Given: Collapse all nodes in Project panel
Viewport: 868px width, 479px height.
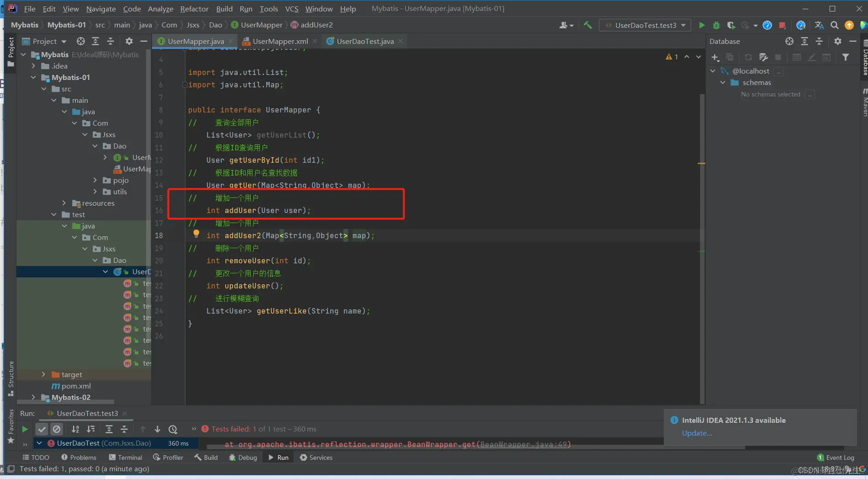Looking at the screenshot, I should pyautogui.click(x=110, y=41).
